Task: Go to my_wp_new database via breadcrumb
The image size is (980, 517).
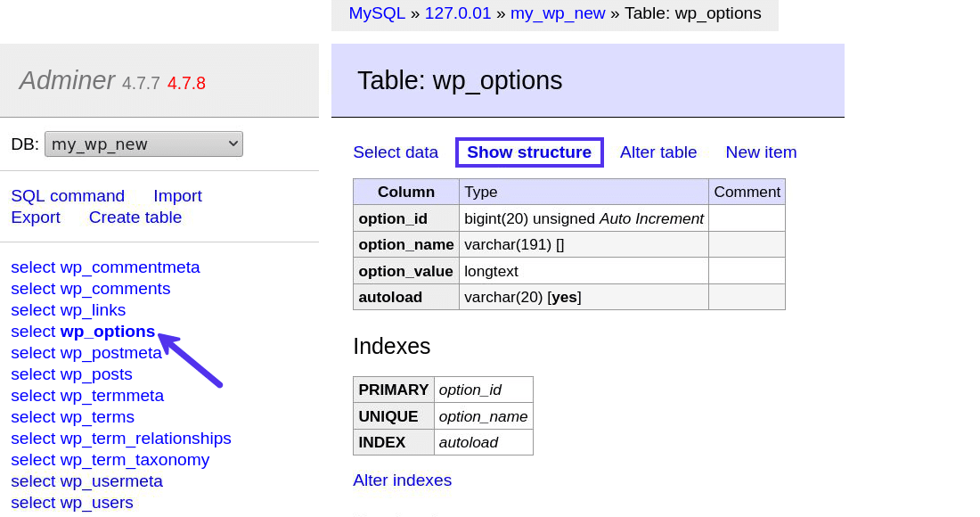Action: [x=558, y=12]
